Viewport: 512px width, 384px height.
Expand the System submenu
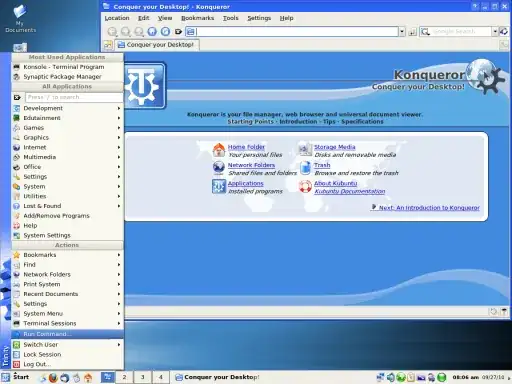coord(67,187)
